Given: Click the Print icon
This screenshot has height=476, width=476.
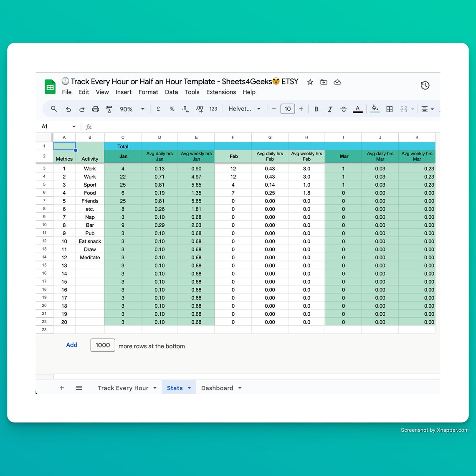Looking at the screenshot, I should pos(96,109).
